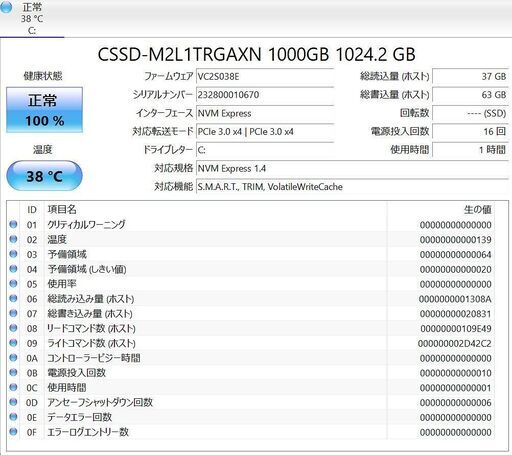Select the エラーログエントリー数 attribute name
This screenshot has height=455, width=512.
(x=88, y=432)
